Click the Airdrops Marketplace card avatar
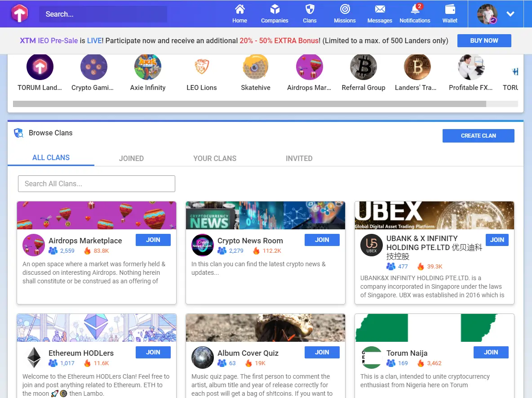Viewport: 532px width, 398px height. (x=34, y=245)
